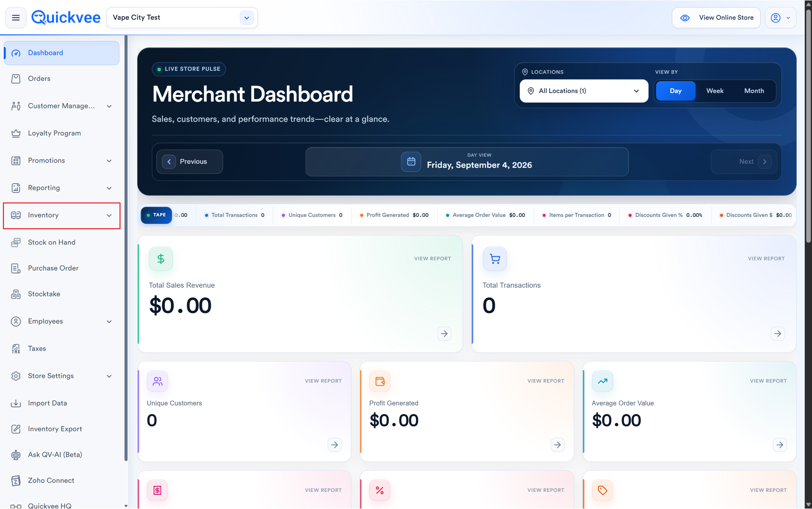The height and width of the screenshot is (509, 812).
Task: Expand the Inventory submenu chevron
Action: (109, 215)
